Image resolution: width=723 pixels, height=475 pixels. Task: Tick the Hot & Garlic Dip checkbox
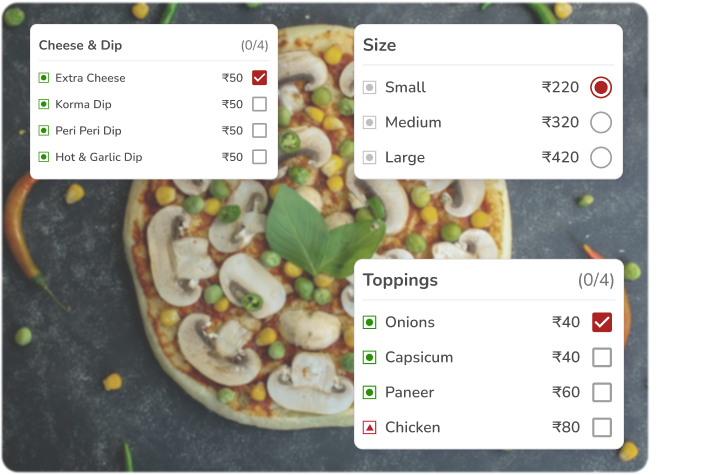click(260, 157)
